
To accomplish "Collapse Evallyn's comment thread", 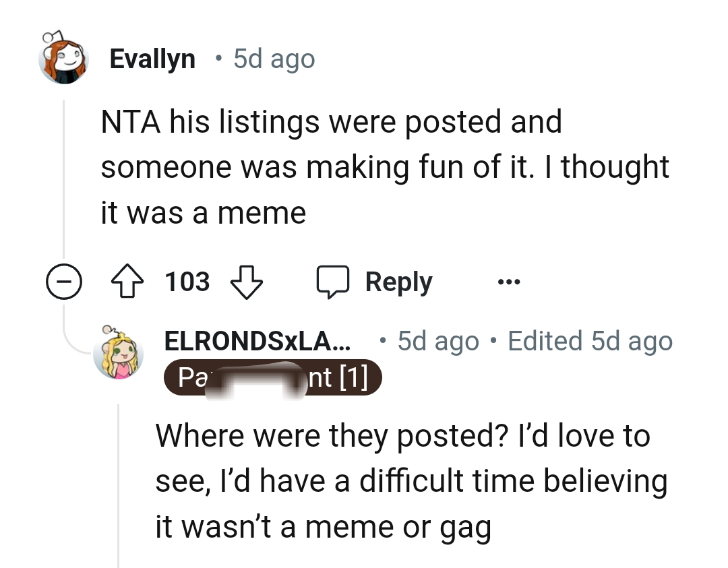I will pyautogui.click(x=63, y=283).
